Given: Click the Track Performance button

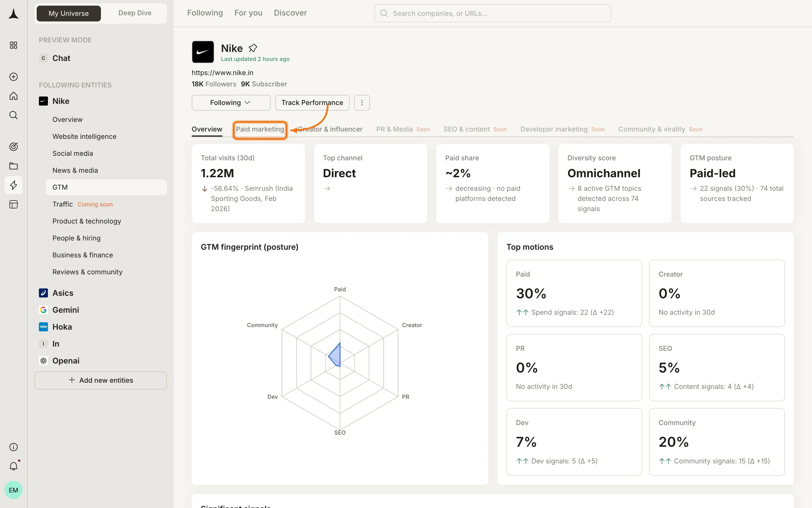Looking at the screenshot, I should pos(312,102).
